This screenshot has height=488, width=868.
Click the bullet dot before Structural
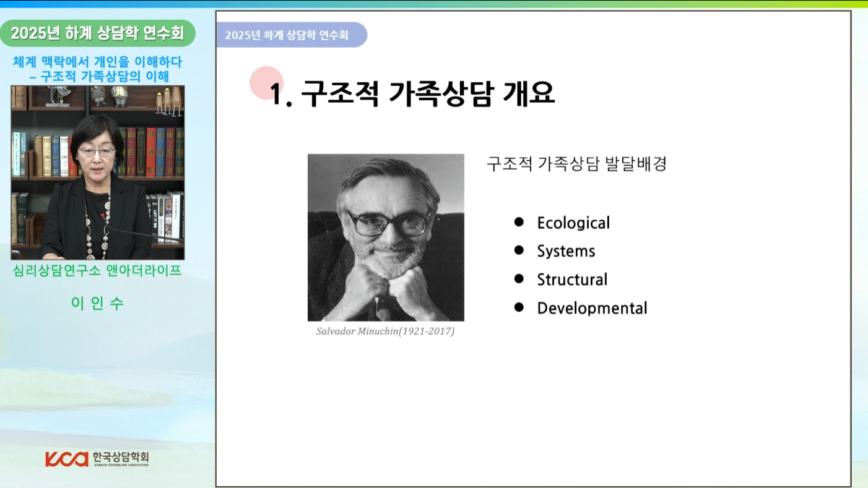point(519,278)
